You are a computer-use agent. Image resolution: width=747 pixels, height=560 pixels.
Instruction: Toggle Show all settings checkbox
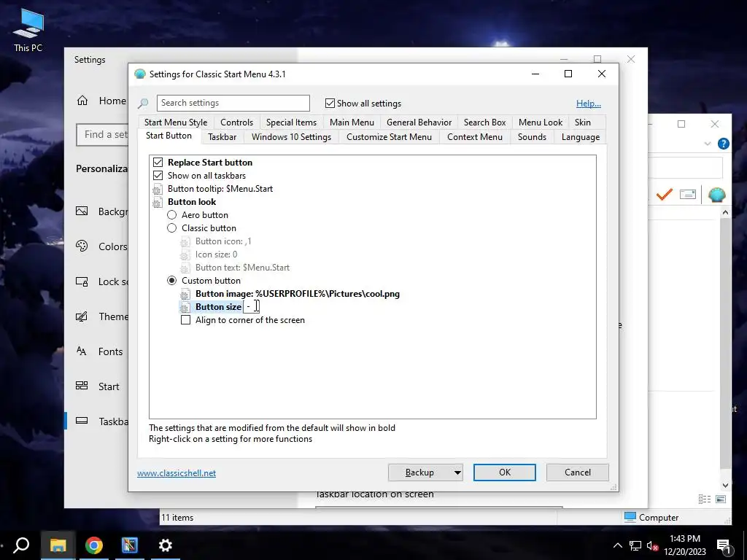pos(330,104)
